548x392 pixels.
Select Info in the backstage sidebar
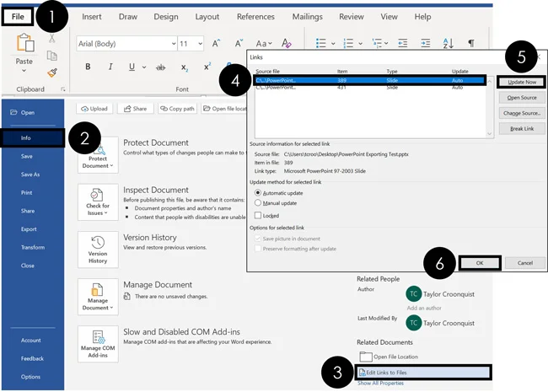(33, 138)
